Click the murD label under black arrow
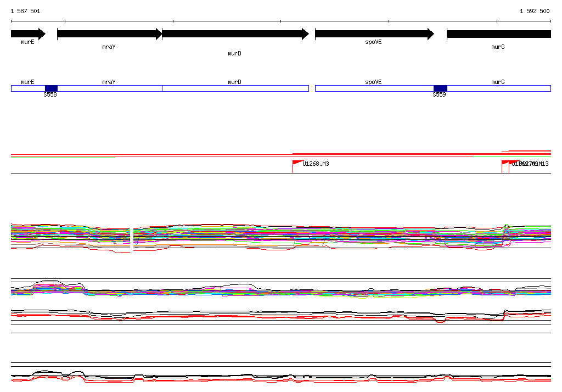 point(235,53)
